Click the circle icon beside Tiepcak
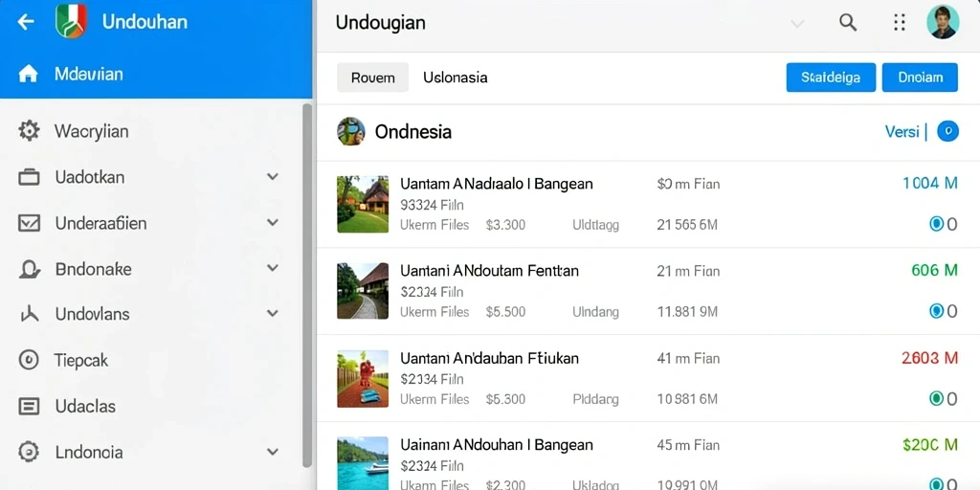Image resolution: width=980 pixels, height=490 pixels. coord(29,360)
